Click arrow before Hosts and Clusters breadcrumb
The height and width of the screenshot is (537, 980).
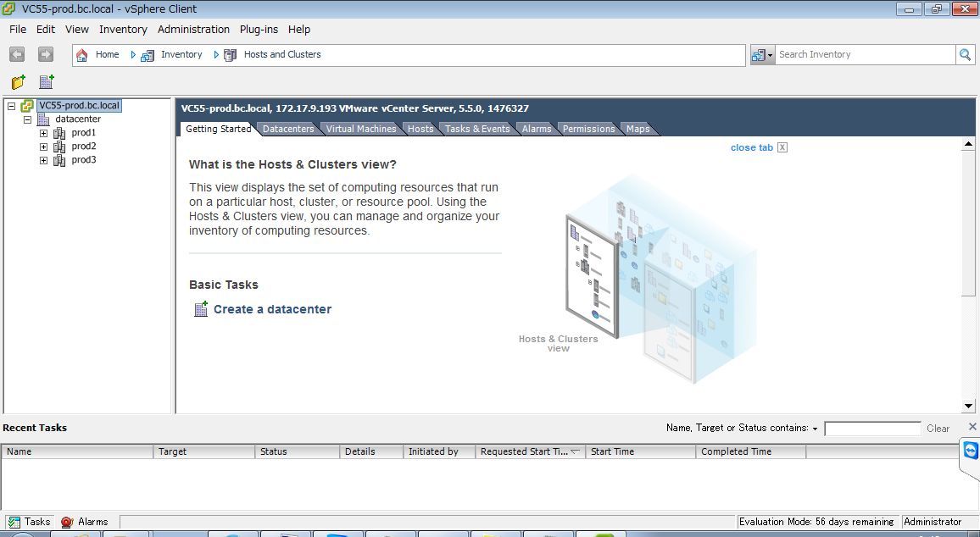coord(216,55)
